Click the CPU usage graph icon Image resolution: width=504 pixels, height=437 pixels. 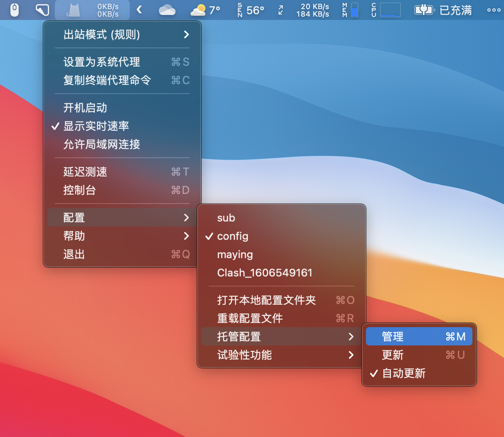coord(386,10)
